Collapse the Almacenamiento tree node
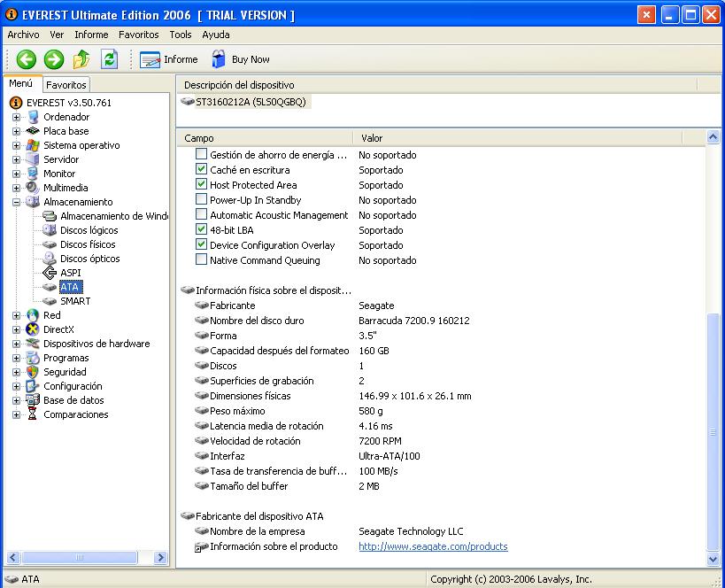The image size is (725, 588). (16, 202)
